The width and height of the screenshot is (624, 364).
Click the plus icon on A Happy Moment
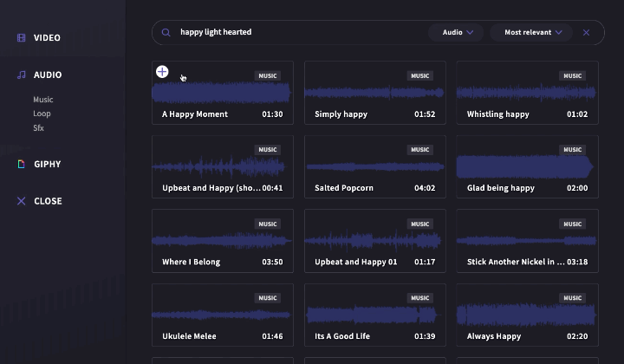point(162,71)
